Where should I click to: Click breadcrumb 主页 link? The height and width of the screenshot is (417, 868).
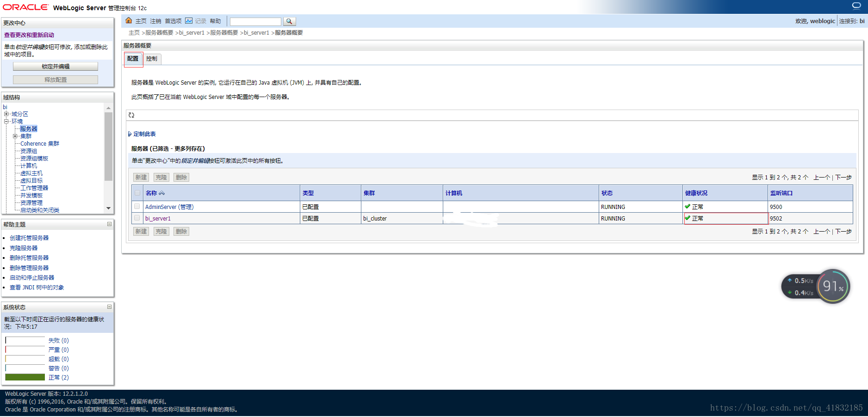[x=134, y=33]
